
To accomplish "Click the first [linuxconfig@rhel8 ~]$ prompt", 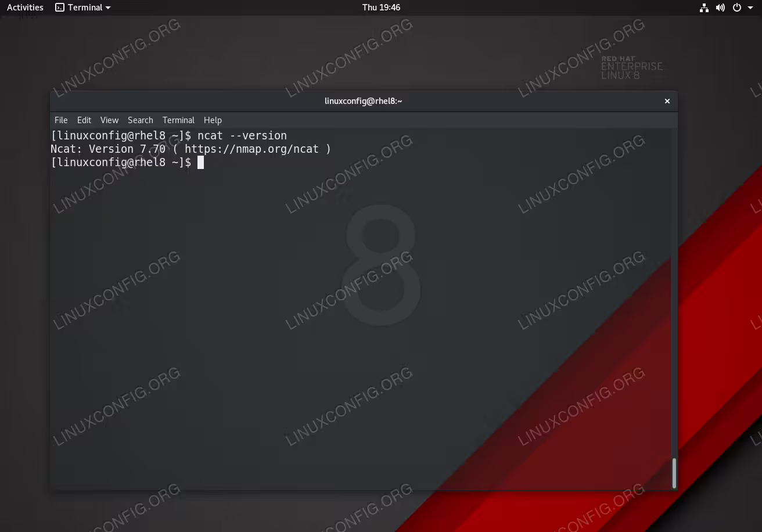I will 121,136.
